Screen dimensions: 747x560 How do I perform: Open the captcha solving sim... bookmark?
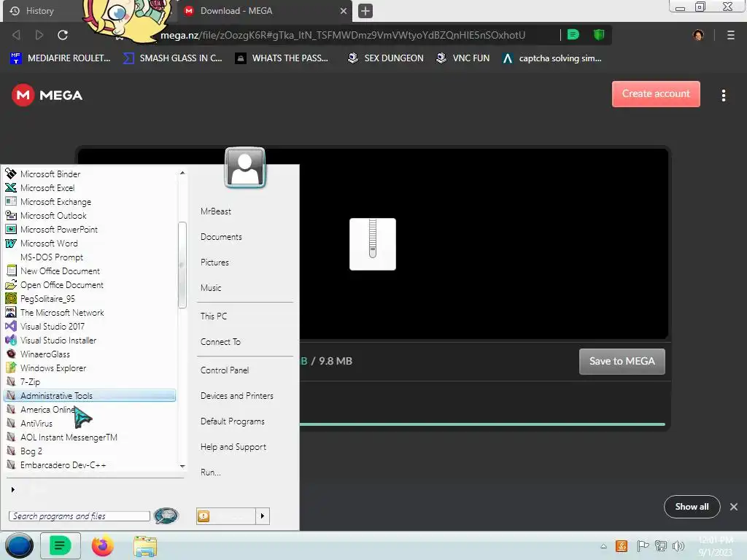(x=552, y=58)
